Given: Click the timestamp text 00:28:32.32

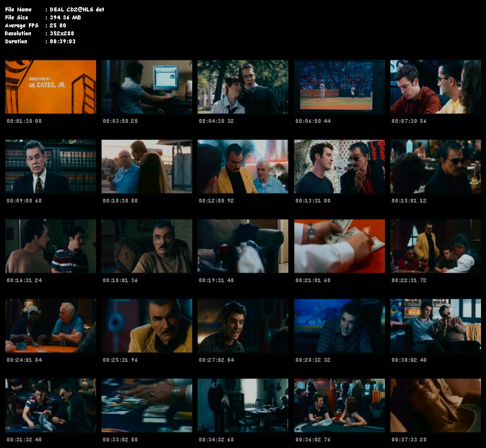Looking at the screenshot, I should pos(313,360).
